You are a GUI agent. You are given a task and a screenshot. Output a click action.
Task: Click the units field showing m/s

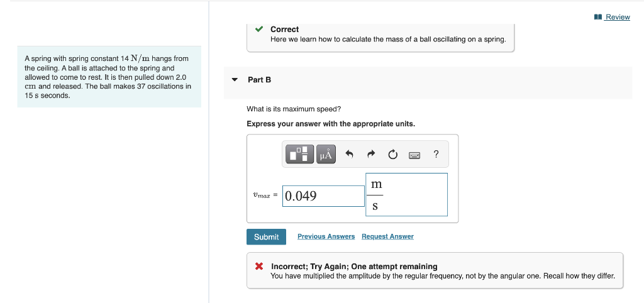pyautogui.click(x=407, y=195)
